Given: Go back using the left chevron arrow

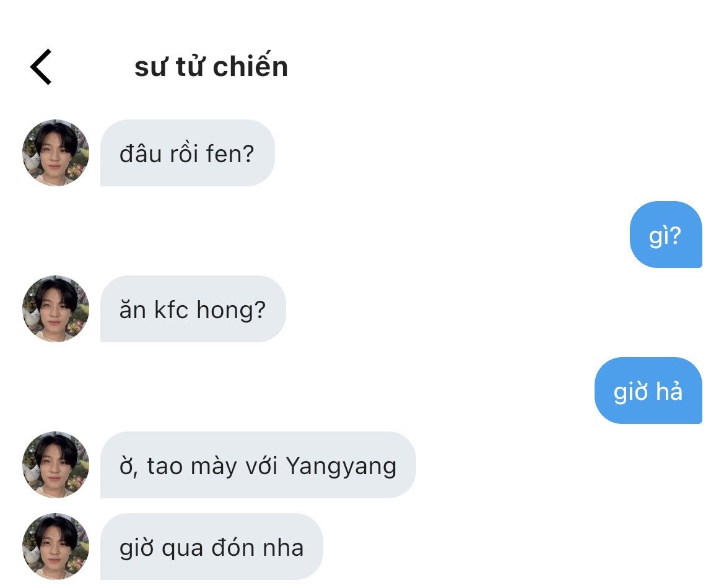Looking at the screenshot, I should tap(41, 67).
